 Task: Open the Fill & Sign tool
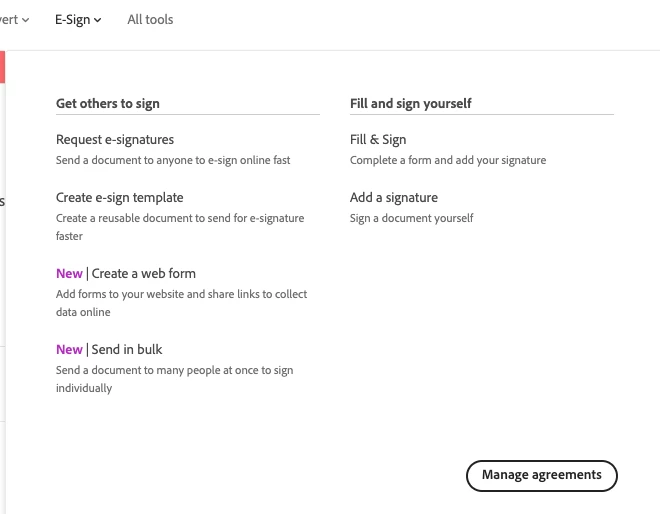click(378, 140)
